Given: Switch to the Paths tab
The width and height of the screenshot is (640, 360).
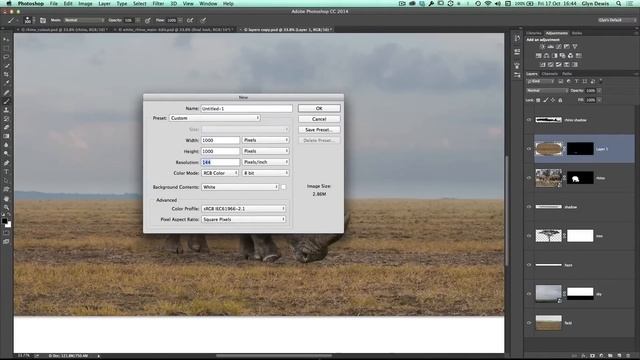Looking at the screenshot, I should pyautogui.click(x=567, y=74).
